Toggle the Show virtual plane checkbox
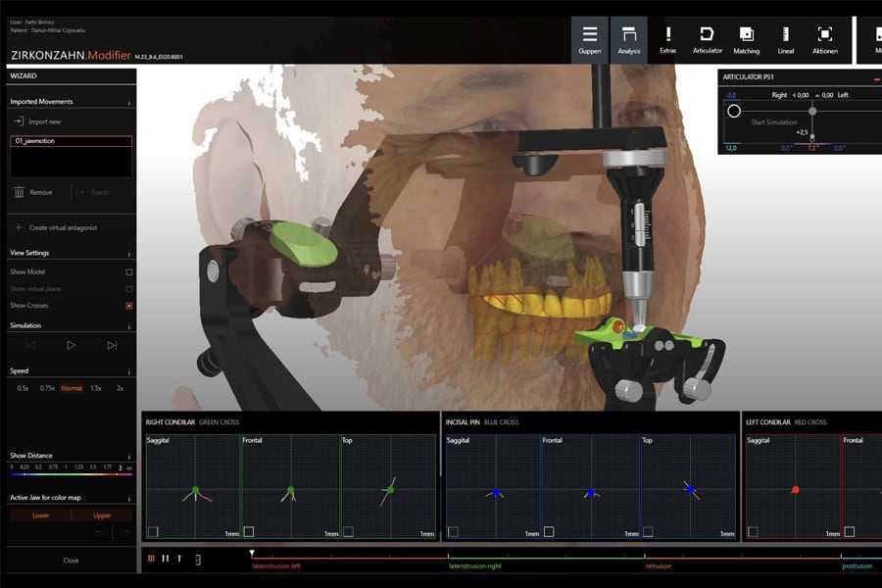This screenshot has width=882, height=588. point(128,289)
